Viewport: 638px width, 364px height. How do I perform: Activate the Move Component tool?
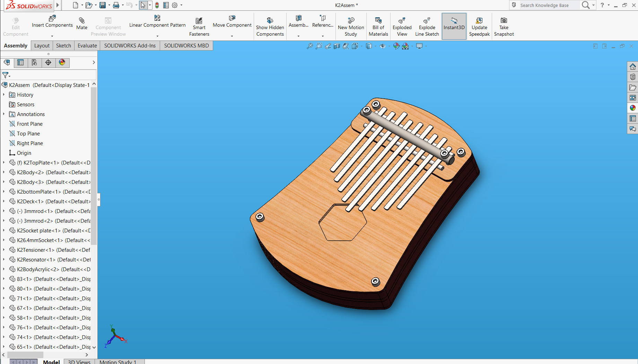232,23
